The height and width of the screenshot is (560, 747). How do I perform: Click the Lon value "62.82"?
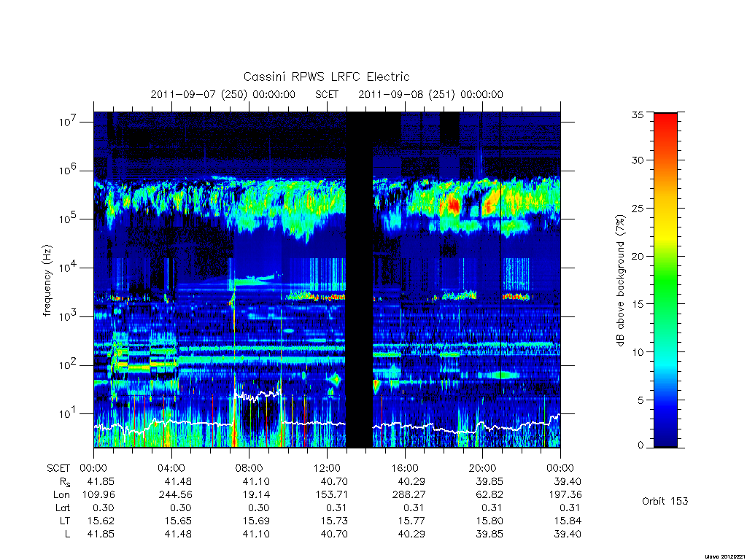point(489,495)
